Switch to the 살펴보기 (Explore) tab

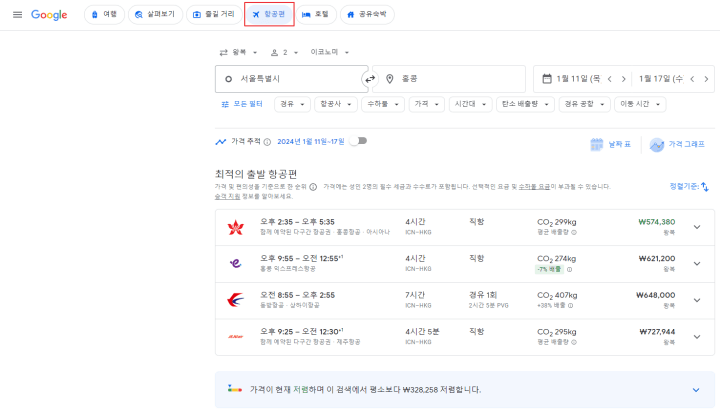tap(155, 15)
